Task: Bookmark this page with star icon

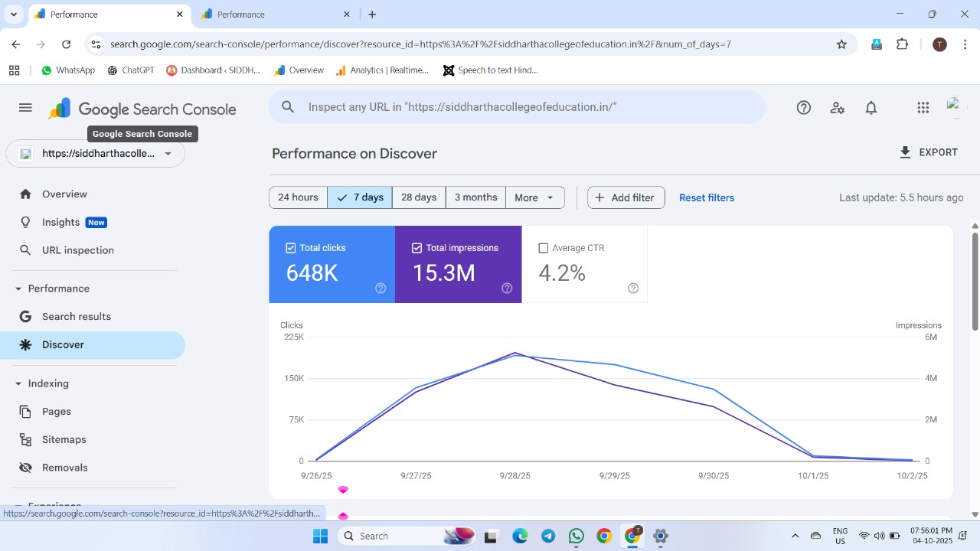Action: coord(841,44)
